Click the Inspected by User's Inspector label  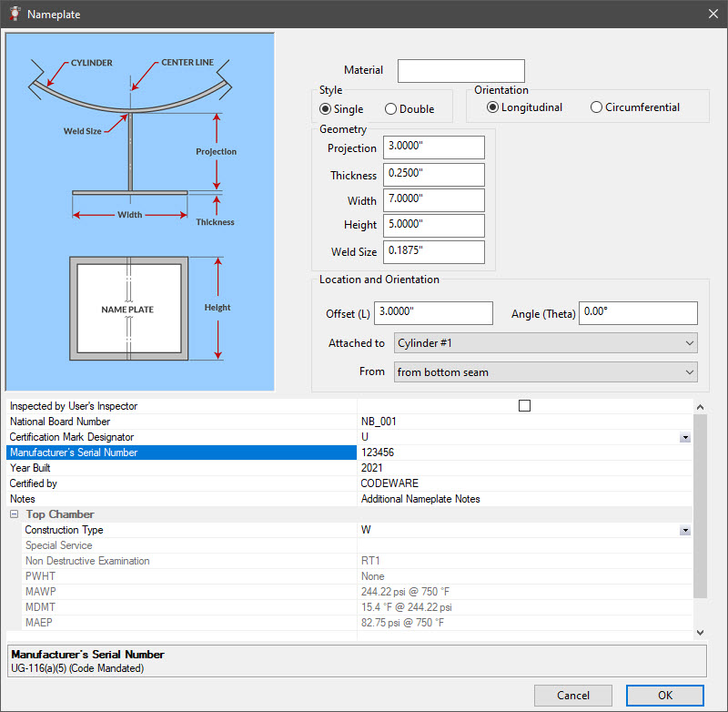[74, 406]
